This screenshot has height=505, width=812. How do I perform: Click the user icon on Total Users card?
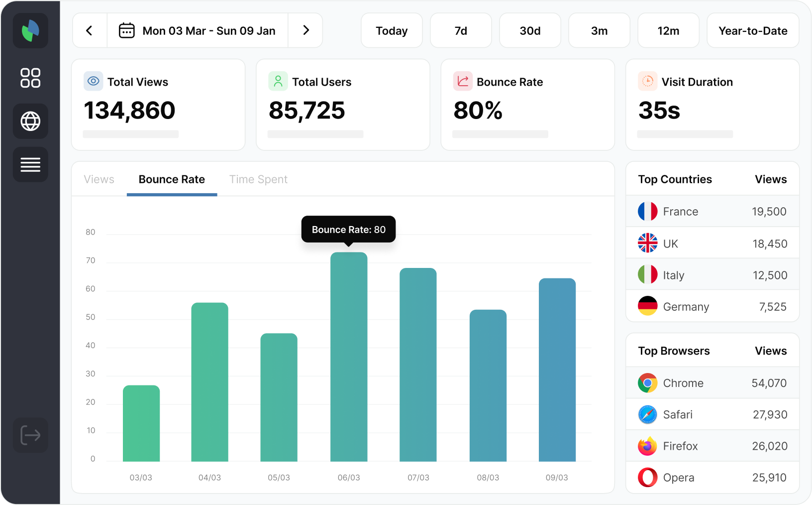(x=278, y=81)
